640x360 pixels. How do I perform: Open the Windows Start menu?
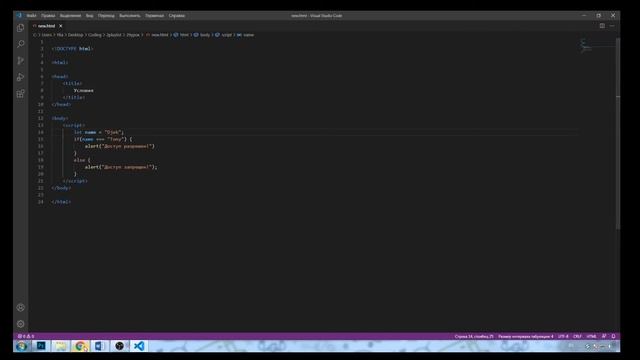tap(22, 346)
